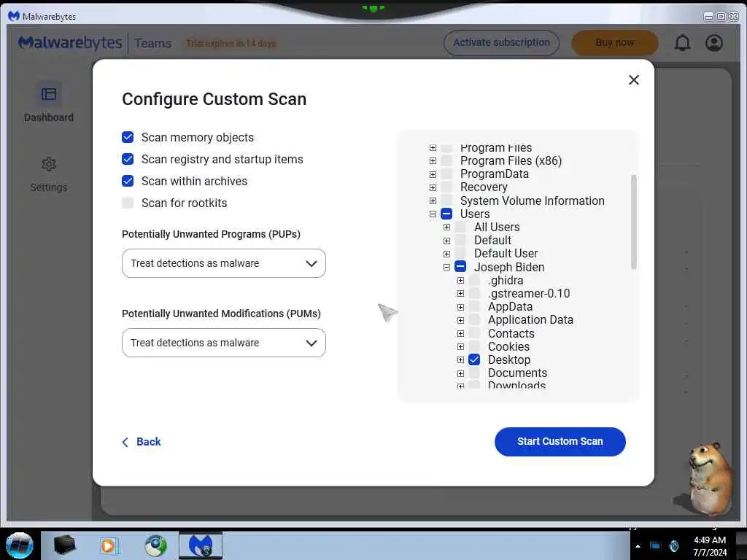The height and width of the screenshot is (560, 747).
Task: Click the tray monitor network icon
Action: (x=656, y=546)
